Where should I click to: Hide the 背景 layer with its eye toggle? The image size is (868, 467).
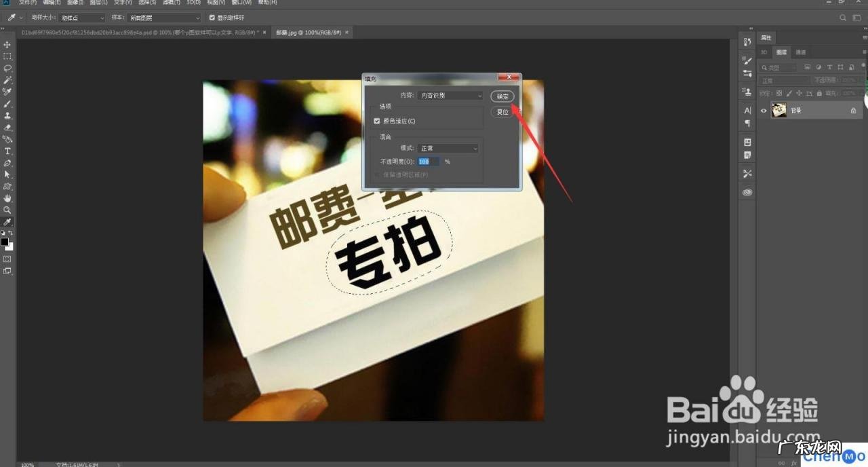pyautogui.click(x=764, y=110)
